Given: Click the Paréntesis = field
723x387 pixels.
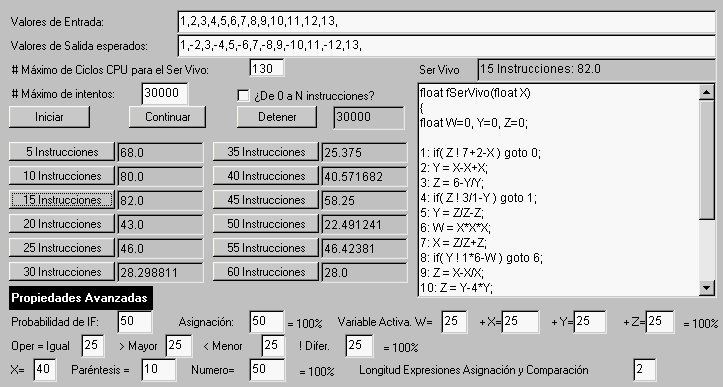Looking at the screenshot, I should (x=158, y=370).
